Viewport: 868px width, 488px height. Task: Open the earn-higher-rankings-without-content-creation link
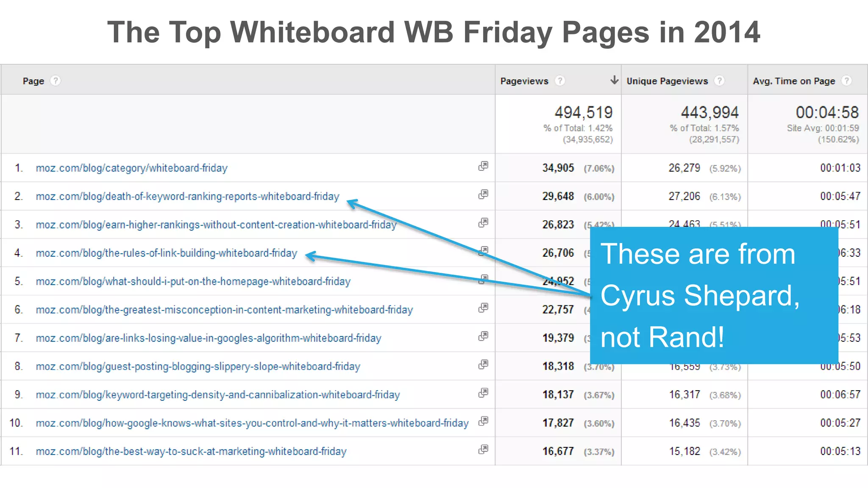click(x=216, y=225)
